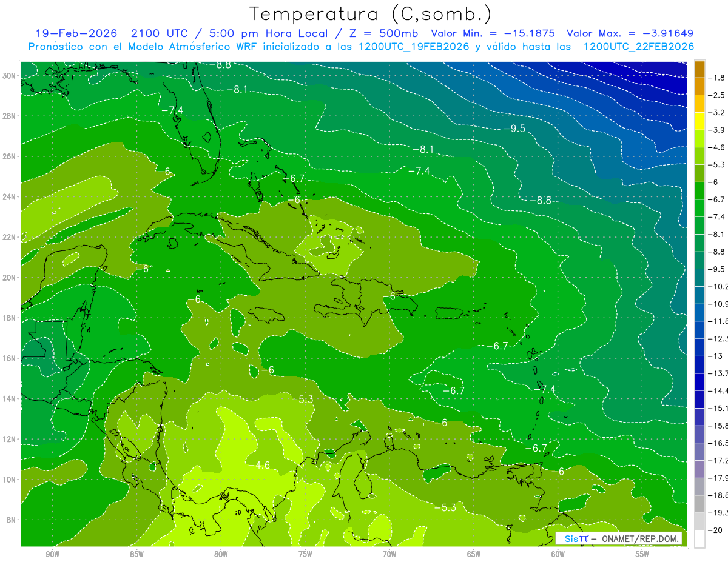Click the -9.5 contour label on the map

pos(514,128)
